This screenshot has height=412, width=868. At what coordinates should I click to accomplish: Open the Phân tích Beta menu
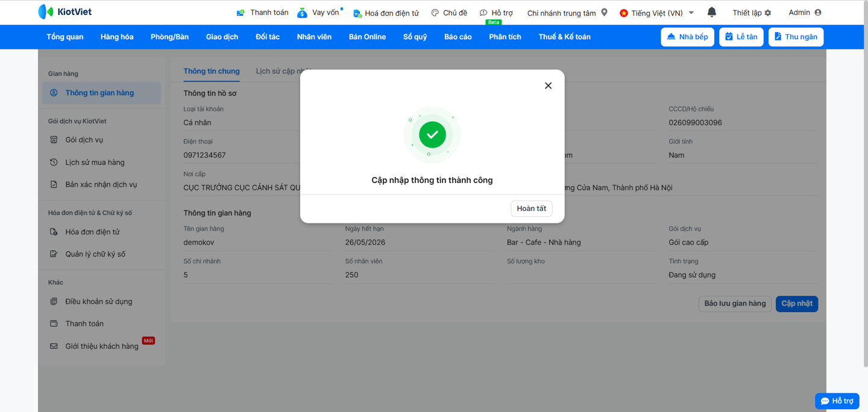point(505,37)
